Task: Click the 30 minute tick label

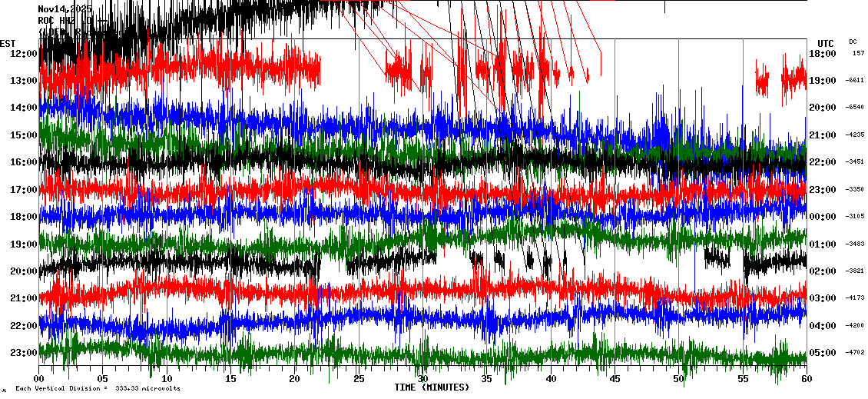Action: (422, 378)
